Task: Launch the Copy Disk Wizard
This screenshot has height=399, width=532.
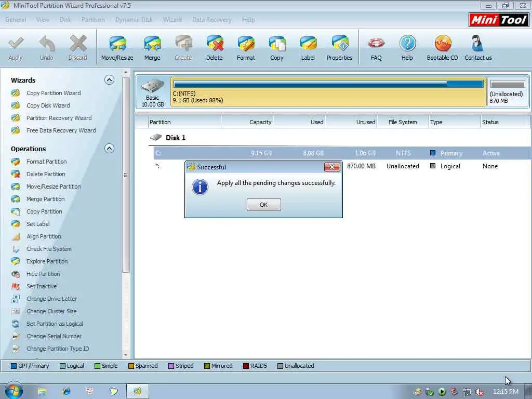Action: click(x=48, y=105)
